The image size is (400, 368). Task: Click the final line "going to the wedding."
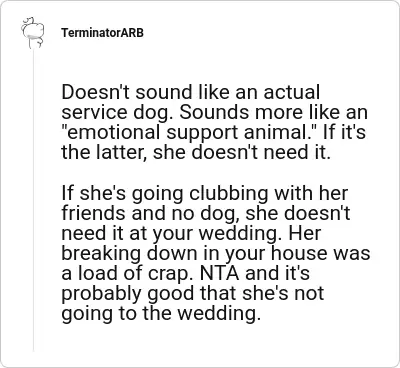point(161,314)
